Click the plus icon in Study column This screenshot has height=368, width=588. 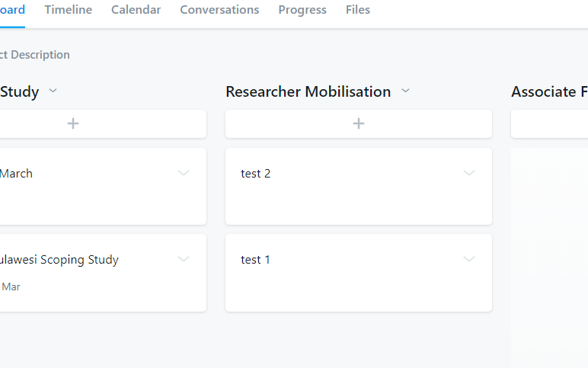[x=73, y=123]
